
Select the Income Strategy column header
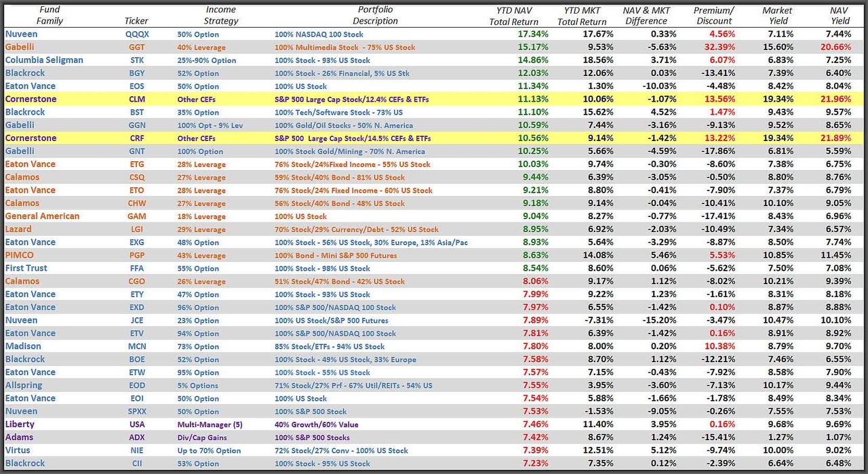point(220,16)
